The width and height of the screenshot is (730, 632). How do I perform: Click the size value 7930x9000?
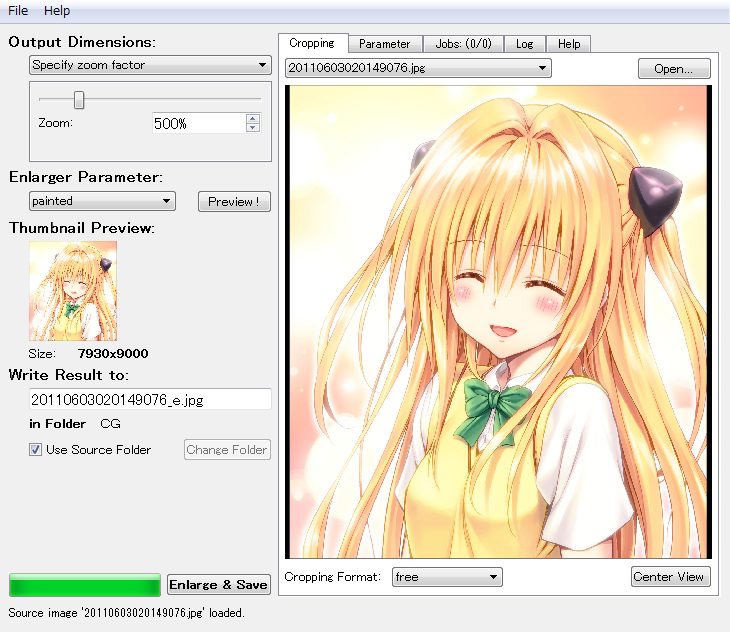(113, 354)
